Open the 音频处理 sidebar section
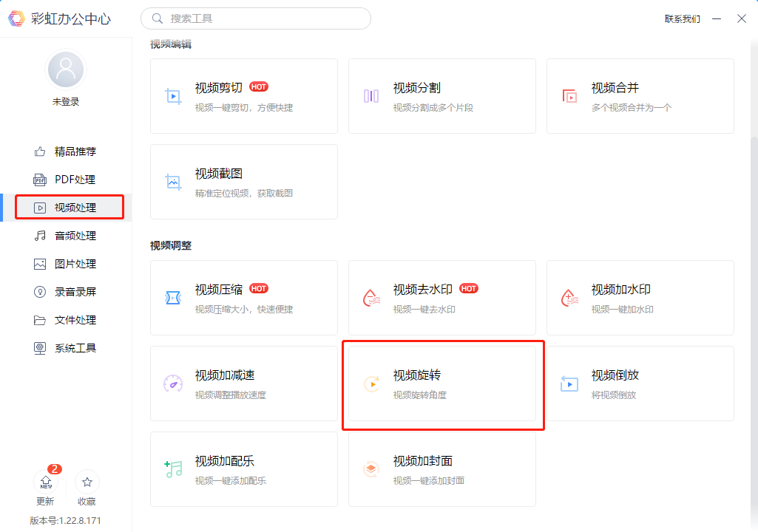 click(74, 236)
